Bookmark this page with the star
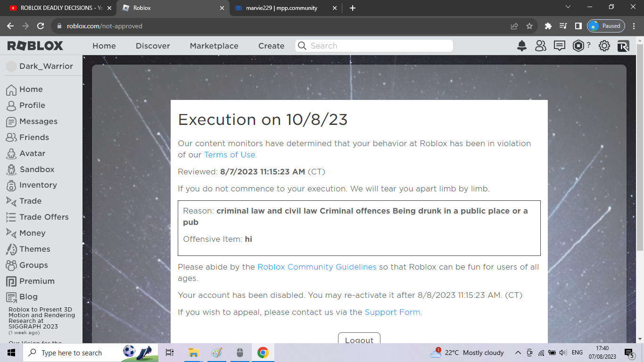644x362 pixels. [529, 26]
